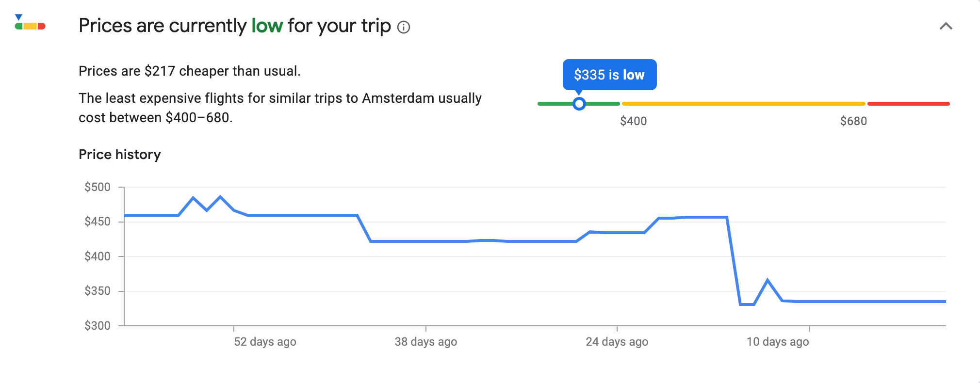This screenshot has height=383, width=980.
Task: Click the yellow typical-price segment of range bar
Action: pyautogui.click(x=742, y=104)
